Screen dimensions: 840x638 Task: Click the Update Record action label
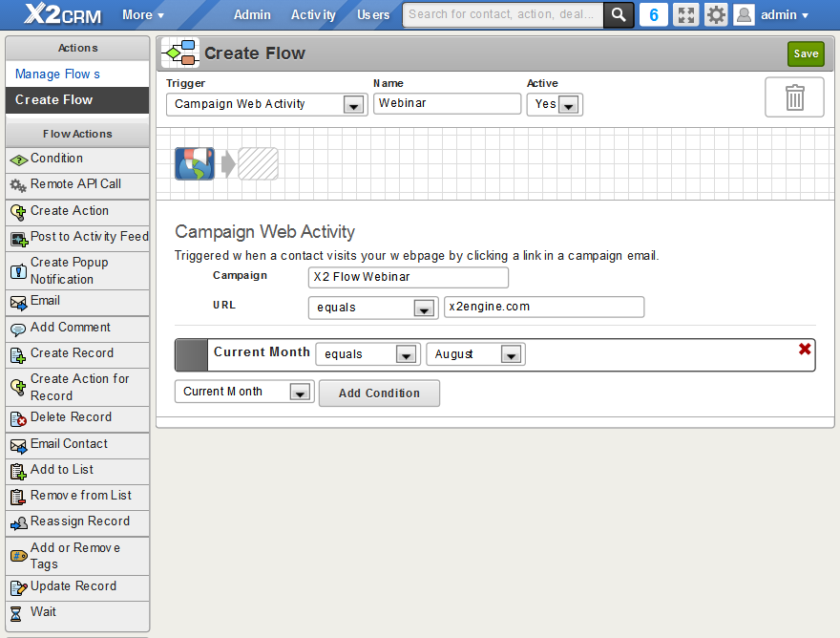pos(73,586)
